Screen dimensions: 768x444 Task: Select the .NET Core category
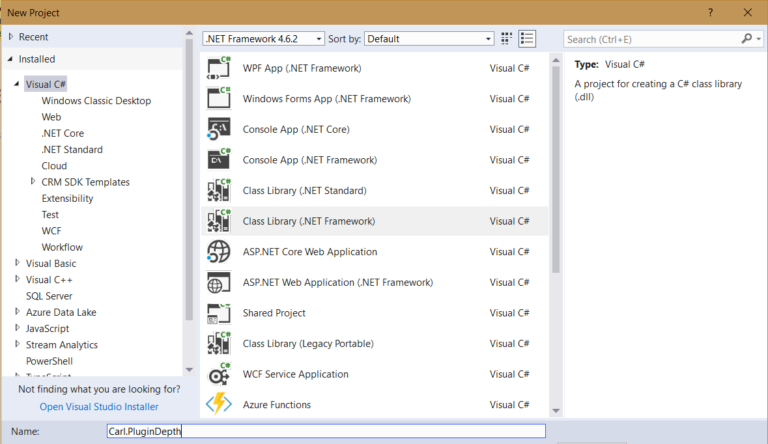tap(63, 133)
